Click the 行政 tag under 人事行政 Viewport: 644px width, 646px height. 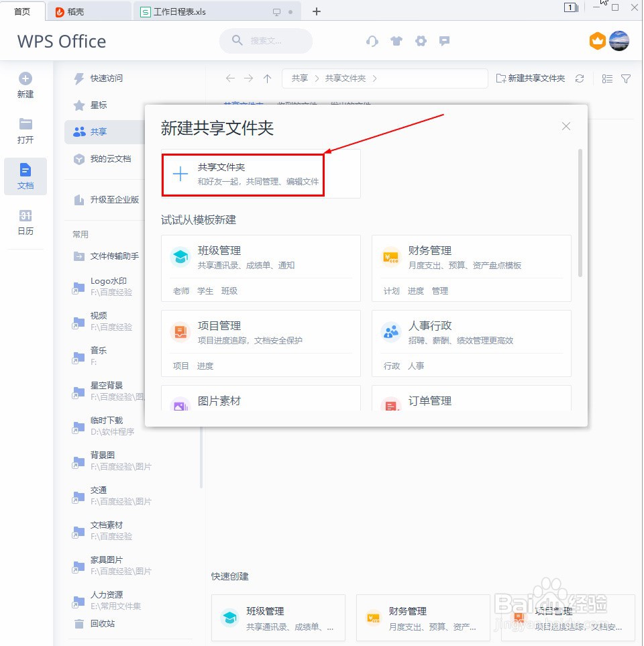point(391,366)
